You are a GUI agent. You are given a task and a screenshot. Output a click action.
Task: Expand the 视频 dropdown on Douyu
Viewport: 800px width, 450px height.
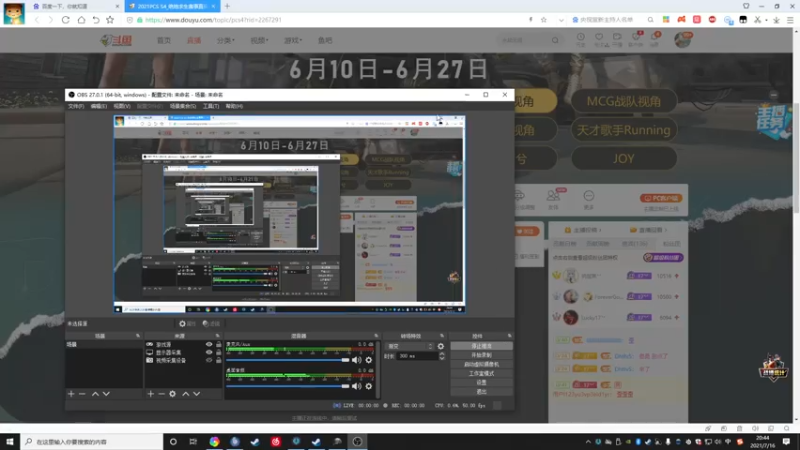click(259, 40)
